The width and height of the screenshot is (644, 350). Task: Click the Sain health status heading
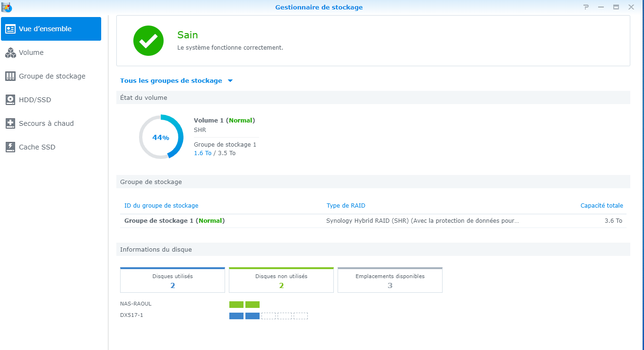(188, 35)
